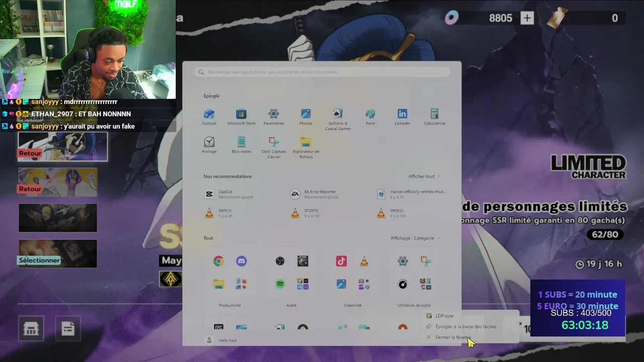This screenshot has width=644, height=362.
Task: Expand the Autre category label
Action: click(x=291, y=305)
